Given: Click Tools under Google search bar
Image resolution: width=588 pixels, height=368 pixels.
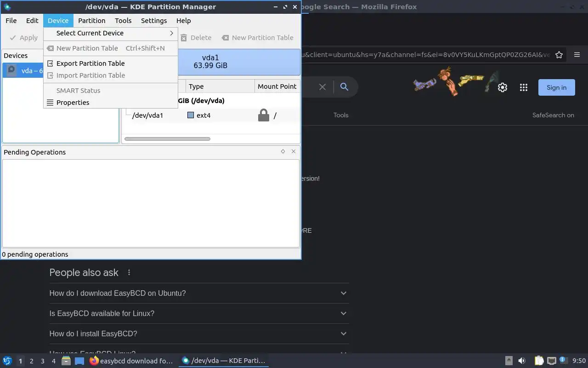Looking at the screenshot, I should tap(341, 115).
